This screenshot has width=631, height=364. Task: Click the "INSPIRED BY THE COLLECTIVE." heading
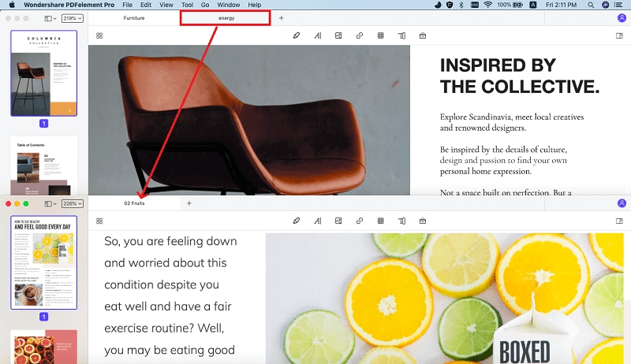520,76
